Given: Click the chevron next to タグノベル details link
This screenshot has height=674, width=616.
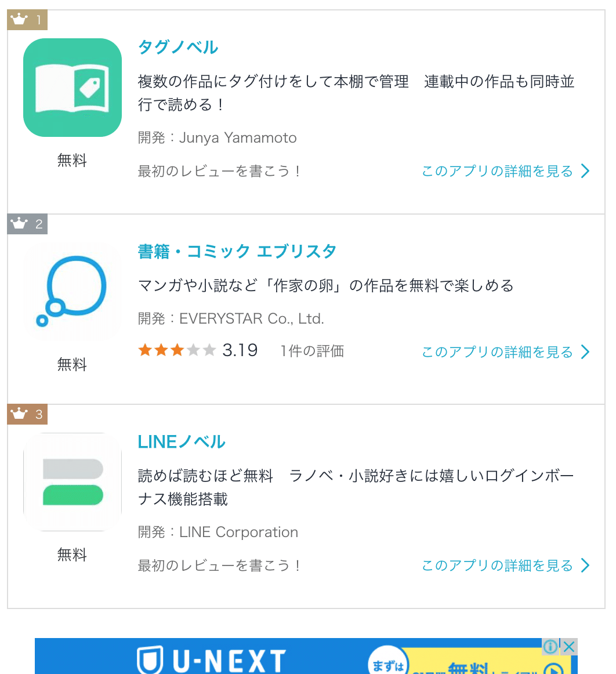Looking at the screenshot, I should (585, 171).
